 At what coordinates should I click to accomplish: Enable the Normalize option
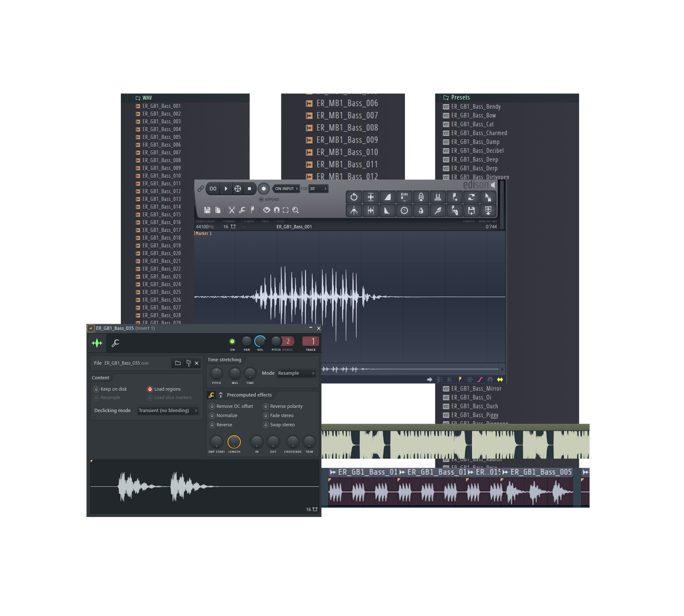pyautogui.click(x=212, y=415)
